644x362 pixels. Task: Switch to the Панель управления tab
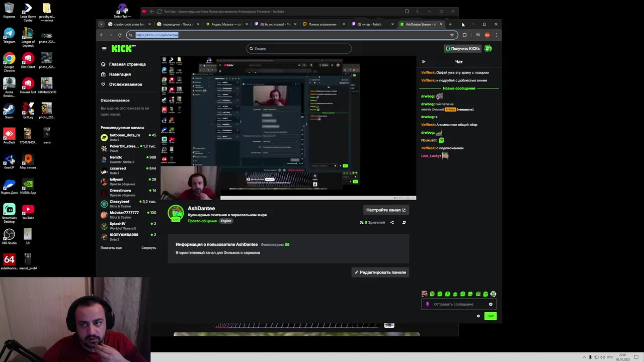(323, 24)
